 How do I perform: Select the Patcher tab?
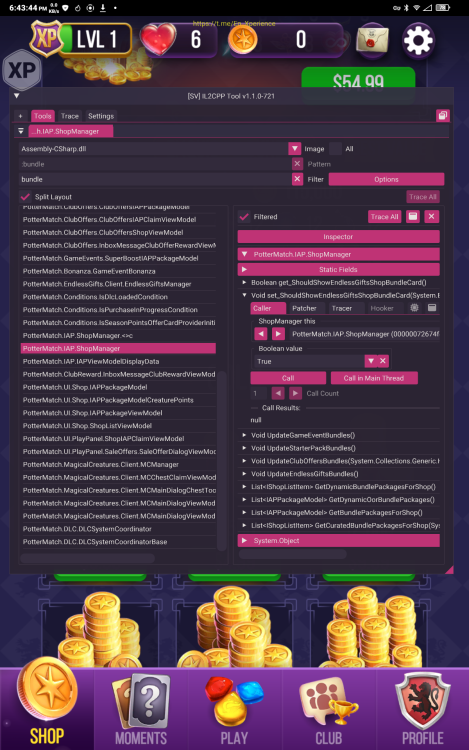[x=305, y=308]
